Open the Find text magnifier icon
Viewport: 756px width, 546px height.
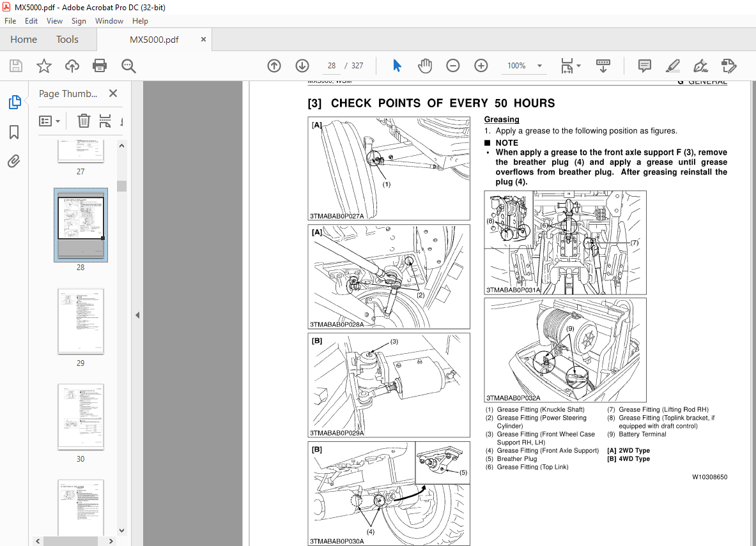(128, 66)
